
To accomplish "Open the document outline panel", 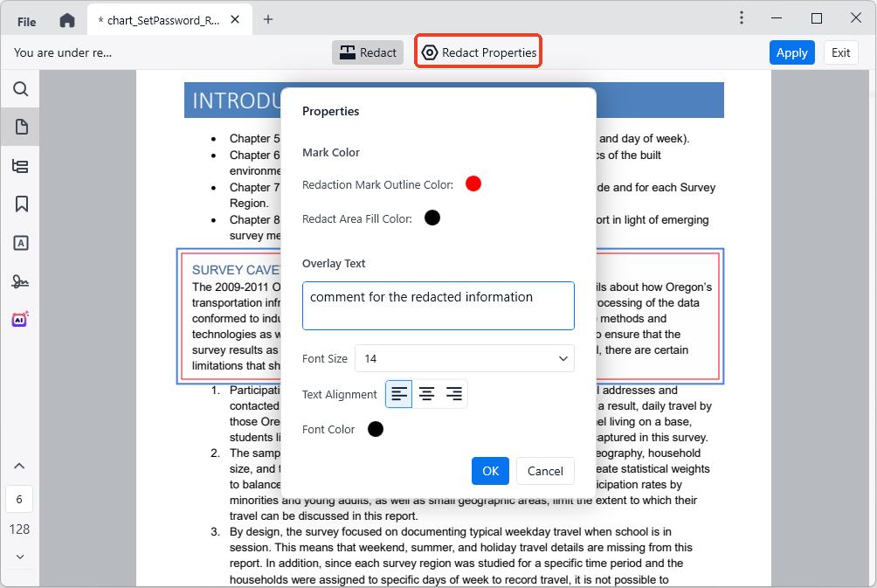I will click(20, 165).
